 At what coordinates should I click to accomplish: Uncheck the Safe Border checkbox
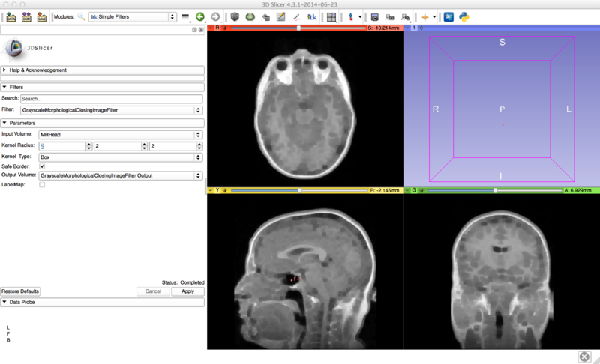click(x=42, y=166)
